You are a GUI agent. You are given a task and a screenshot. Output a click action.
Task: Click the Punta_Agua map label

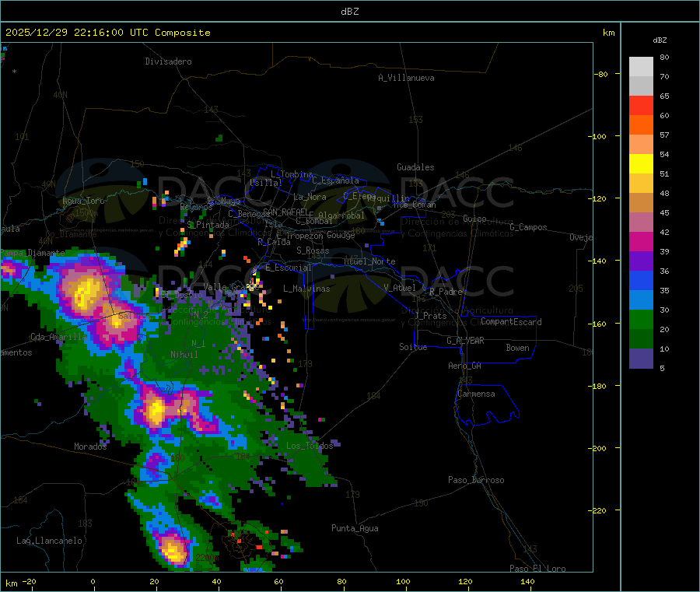click(x=355, y=528)
